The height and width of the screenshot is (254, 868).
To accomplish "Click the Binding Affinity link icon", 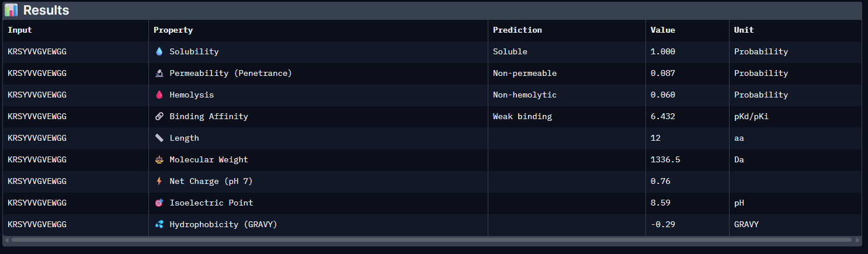I will coord(159,116).
